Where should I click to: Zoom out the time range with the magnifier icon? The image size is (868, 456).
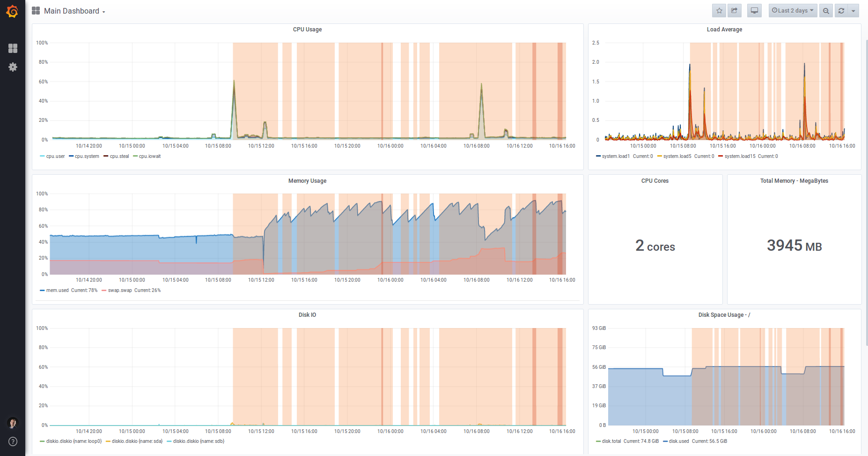point(825,10)
